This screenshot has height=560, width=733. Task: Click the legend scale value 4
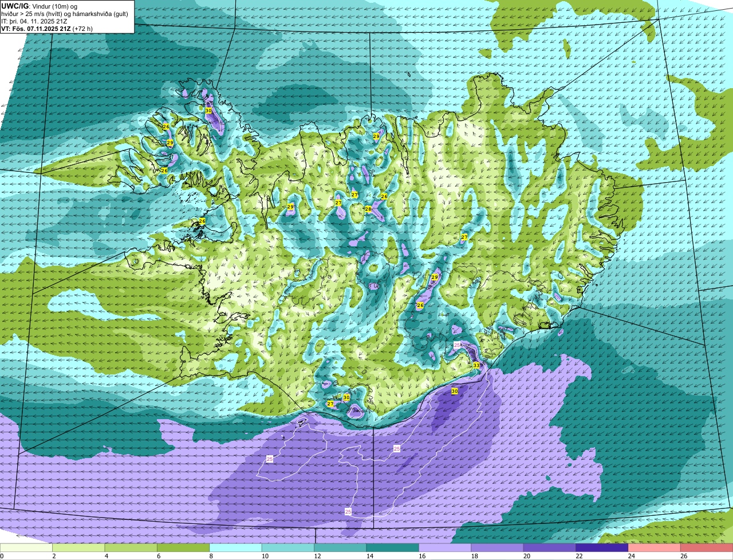coord(106,556)
